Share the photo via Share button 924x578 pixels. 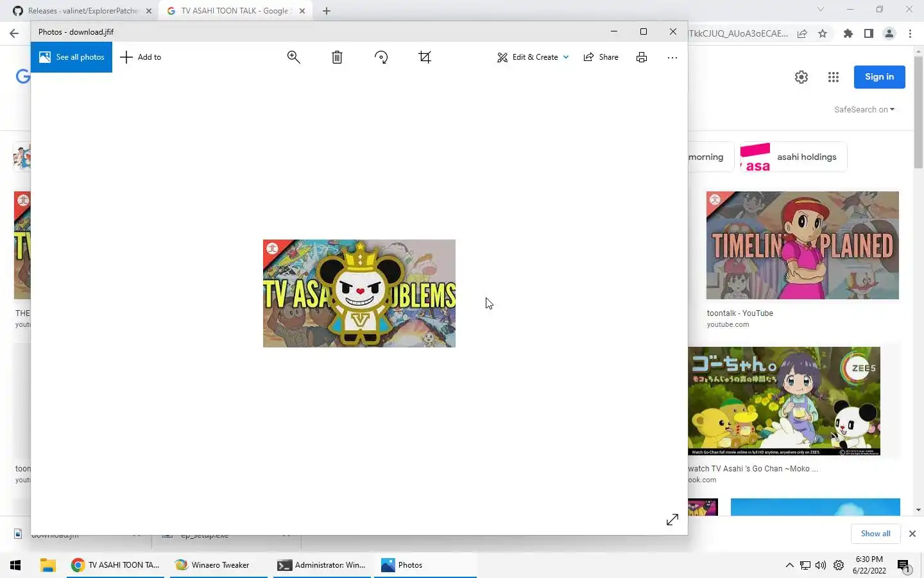601,57
